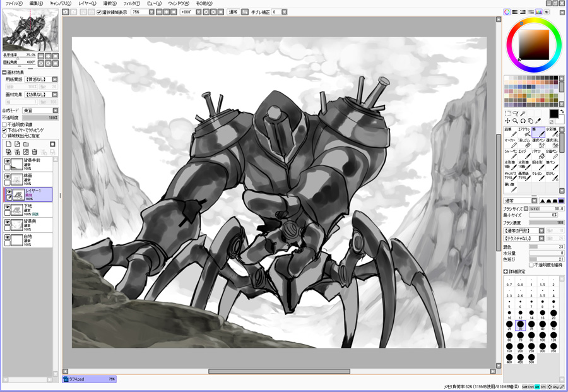Open the フィルタ menu
This screenshot has height=392, width=568.
[131, 3]
